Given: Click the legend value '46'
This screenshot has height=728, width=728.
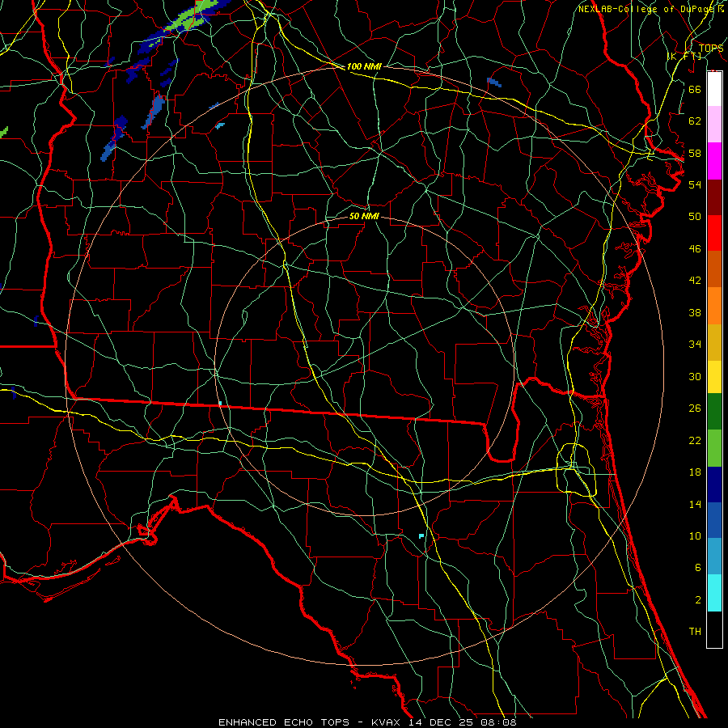Looking at the screenshot, I should coord(695,249).
